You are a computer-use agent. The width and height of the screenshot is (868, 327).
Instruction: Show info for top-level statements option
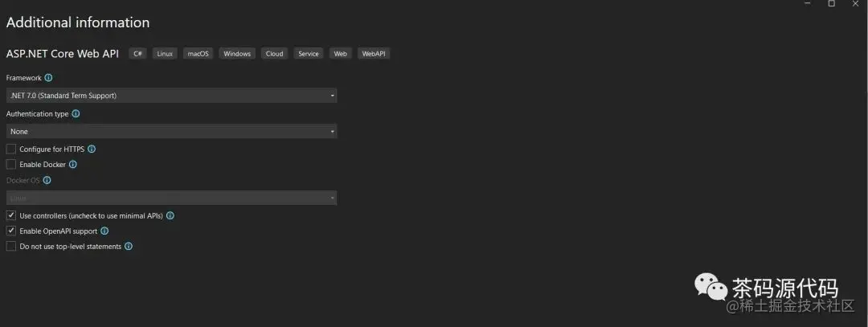129,246
